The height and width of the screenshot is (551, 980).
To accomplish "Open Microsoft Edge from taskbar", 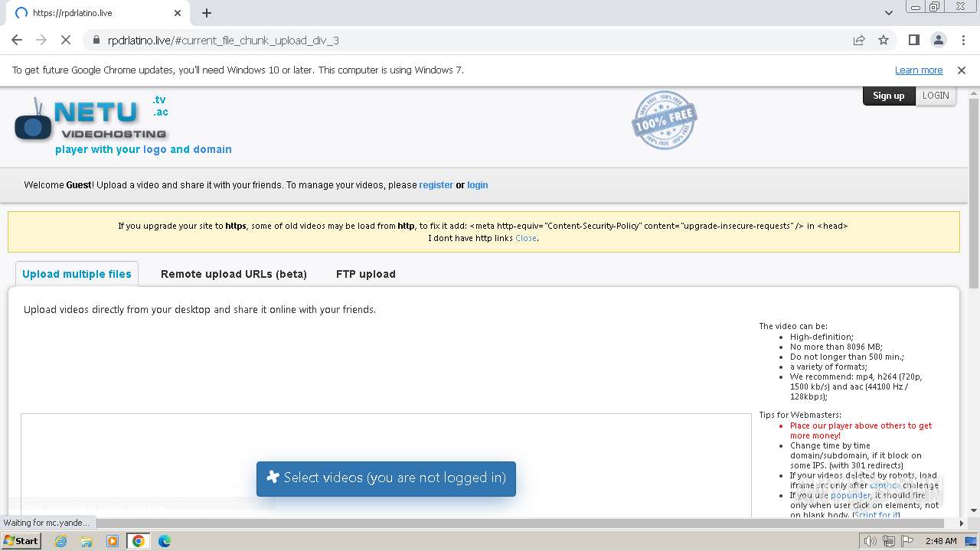I will tap(165, 541).
